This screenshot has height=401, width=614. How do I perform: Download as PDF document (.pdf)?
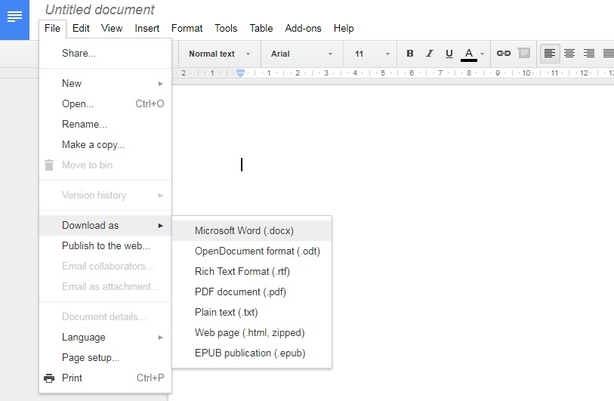pos(252,292)
